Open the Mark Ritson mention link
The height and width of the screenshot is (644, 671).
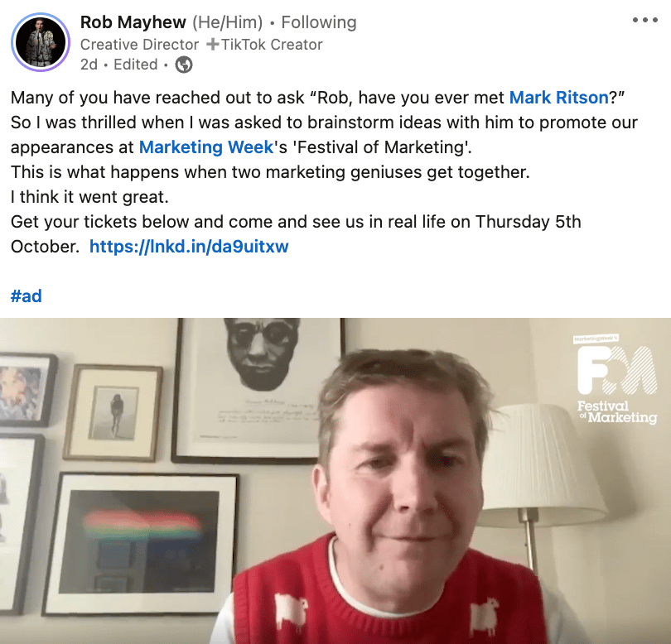[559, 98]
